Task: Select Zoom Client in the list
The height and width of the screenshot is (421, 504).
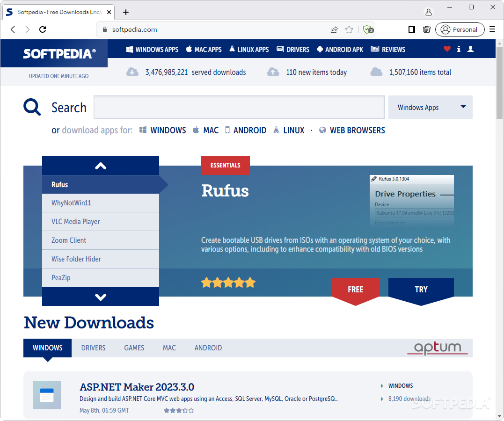Action: click(101, 240)
